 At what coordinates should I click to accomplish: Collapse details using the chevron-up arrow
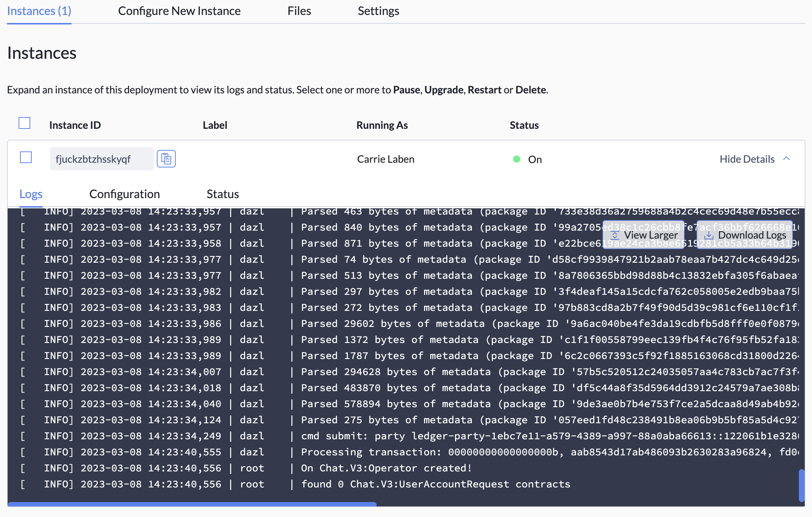pos(786,159)
